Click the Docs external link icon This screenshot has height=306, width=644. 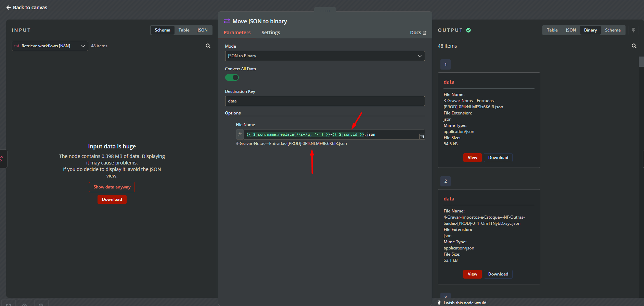pos(425,33)
